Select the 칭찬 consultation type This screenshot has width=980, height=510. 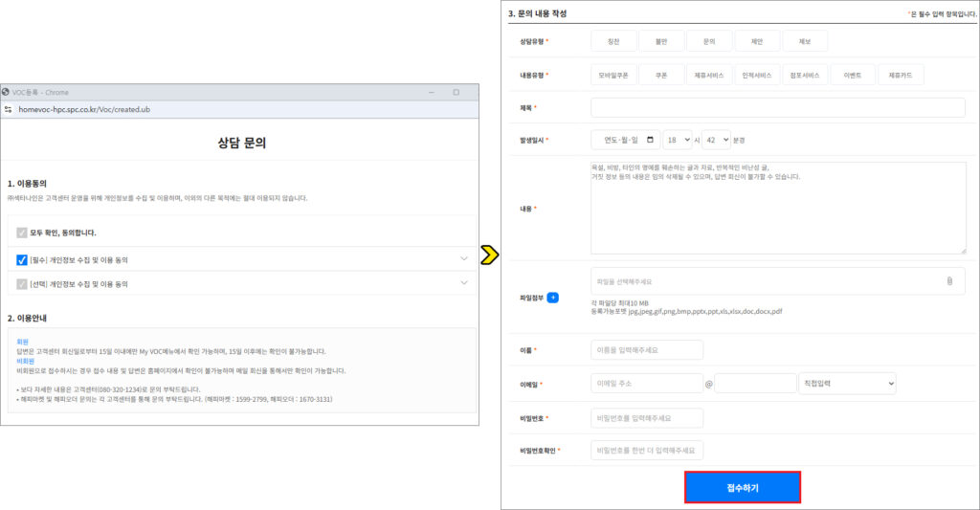click(x=613, y=41)
